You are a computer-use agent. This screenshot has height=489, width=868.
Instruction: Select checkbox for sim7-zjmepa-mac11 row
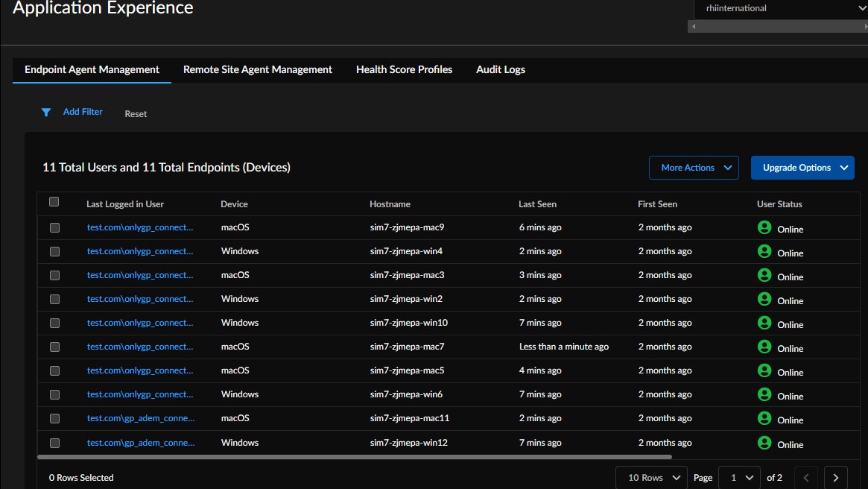(54, 419)
